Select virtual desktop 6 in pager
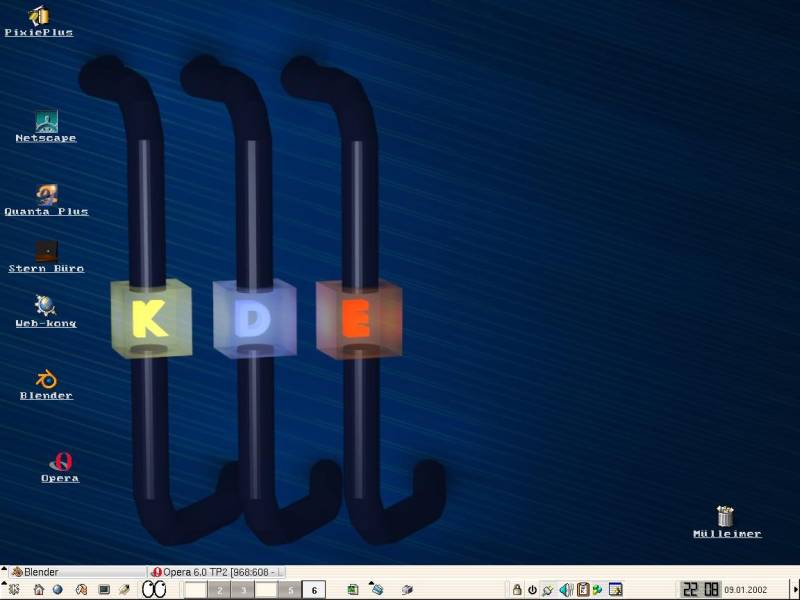The height and width of the screenshot is (600, 800). point(314,590)
